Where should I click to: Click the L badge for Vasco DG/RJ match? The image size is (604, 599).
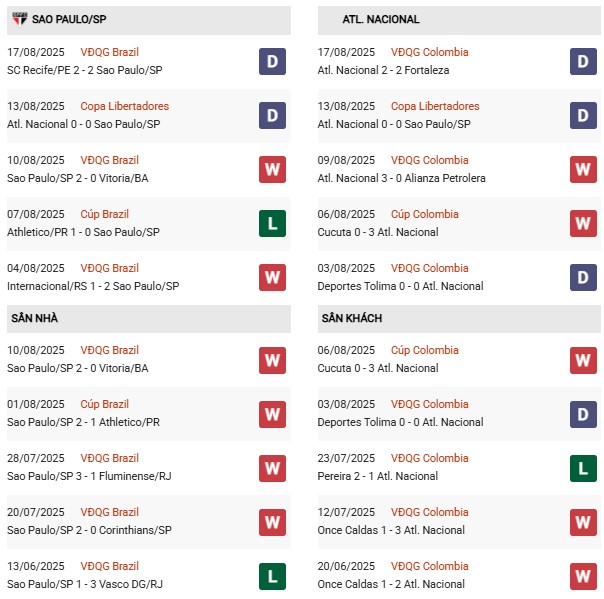click(x=272, y=576)
